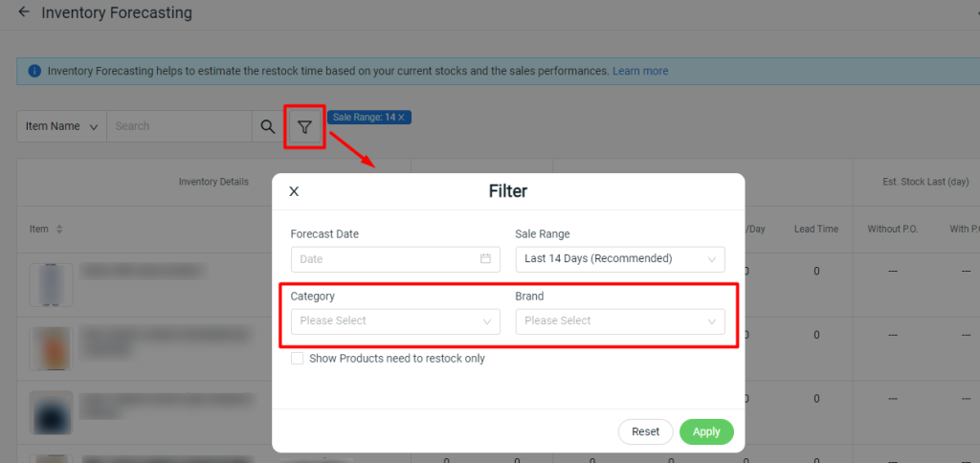The width and height of the screenshot is (980, 463).
Task: Check Show Products need to restock only
Action: click(x=298, y=359)
